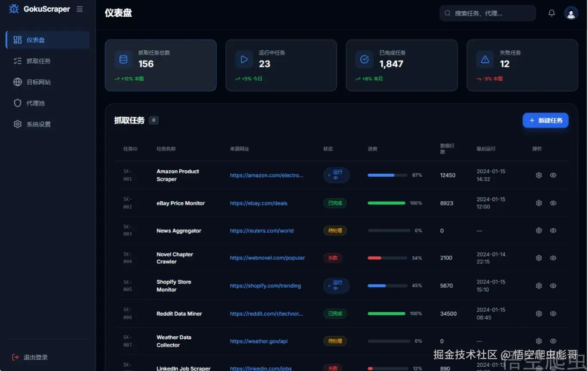The height and width of the screenshot is (371, 588).
Task: View details eye icon for eBay Price Monitor
Action: click(x=553, y=203)
